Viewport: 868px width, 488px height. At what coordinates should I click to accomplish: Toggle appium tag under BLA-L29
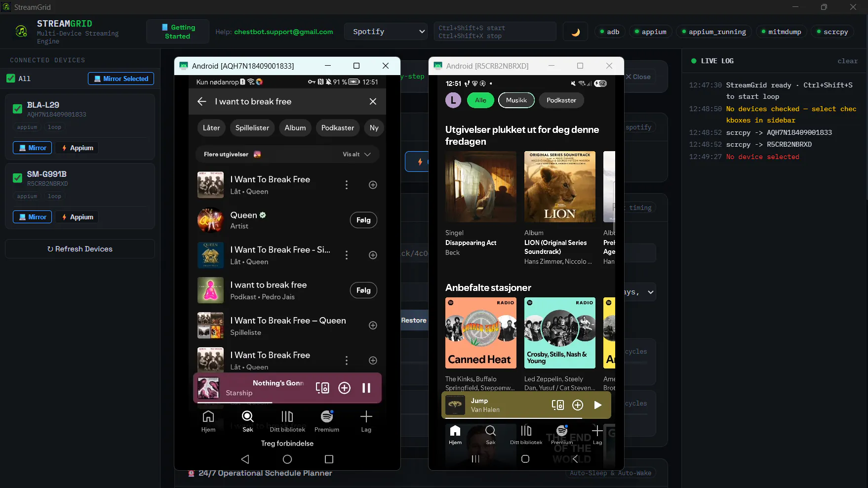27,127
